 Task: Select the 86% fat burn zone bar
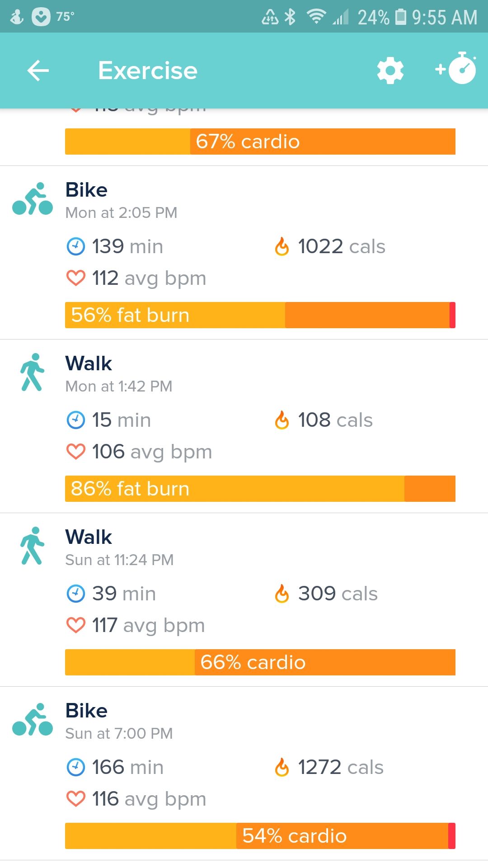260,489
